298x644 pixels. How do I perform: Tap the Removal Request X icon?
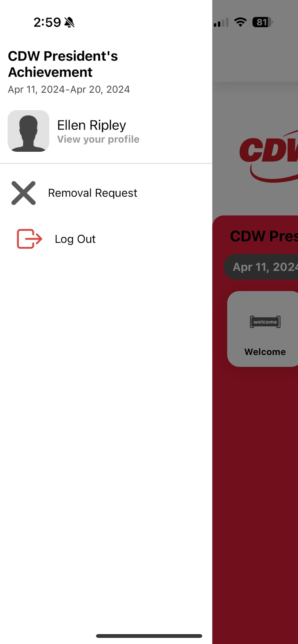coord(24,193)
